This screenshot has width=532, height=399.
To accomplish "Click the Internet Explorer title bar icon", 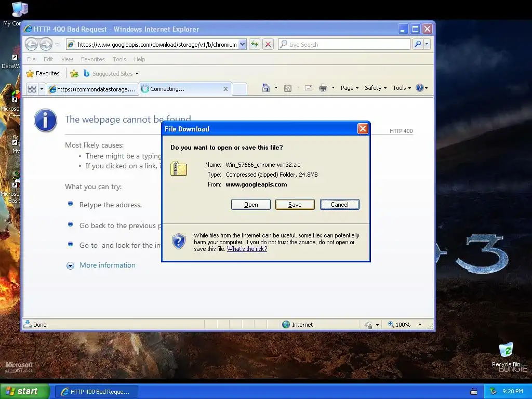I will [x=28, y=29].
